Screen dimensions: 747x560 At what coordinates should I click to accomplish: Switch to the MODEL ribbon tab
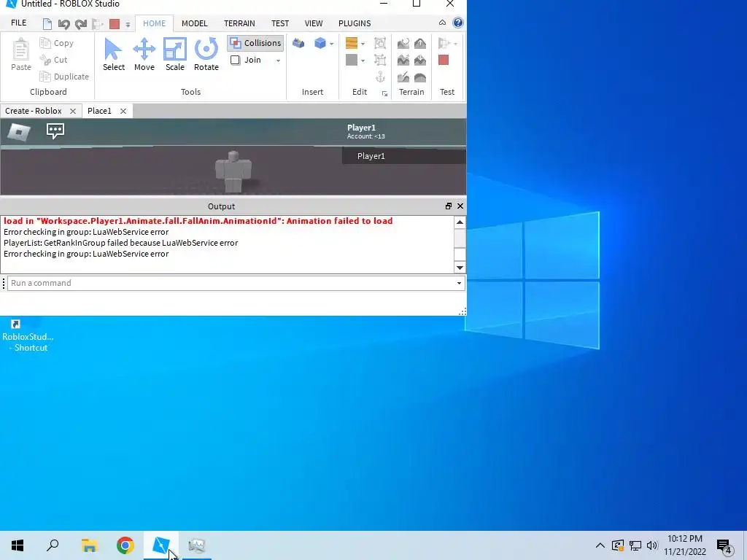coord(194,23)
